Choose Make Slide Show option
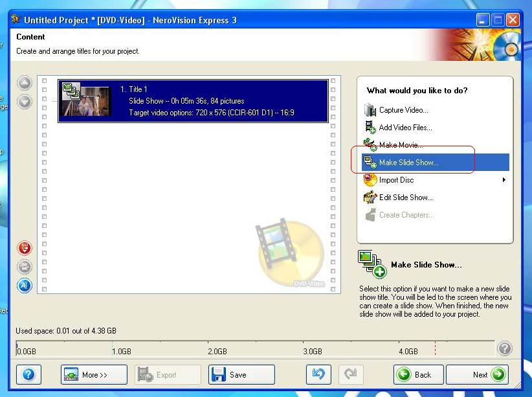The height and width of the screenshot is (397, 532). [436, 163]
